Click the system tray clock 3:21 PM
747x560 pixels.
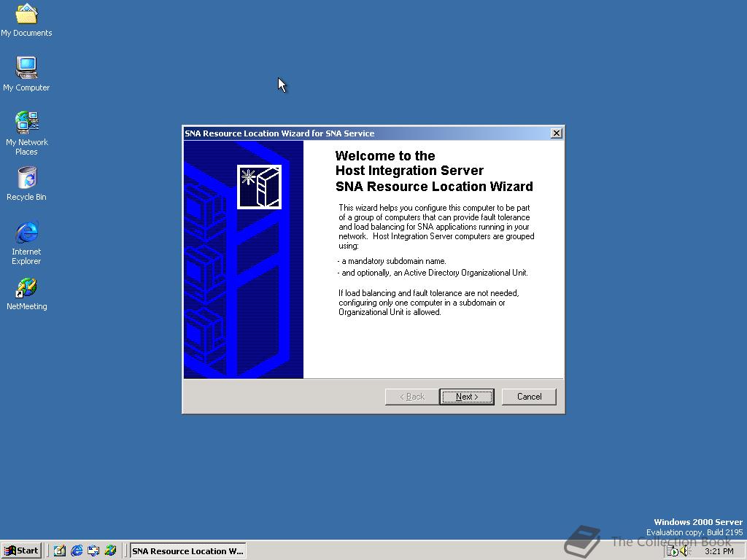click(719, 551)
